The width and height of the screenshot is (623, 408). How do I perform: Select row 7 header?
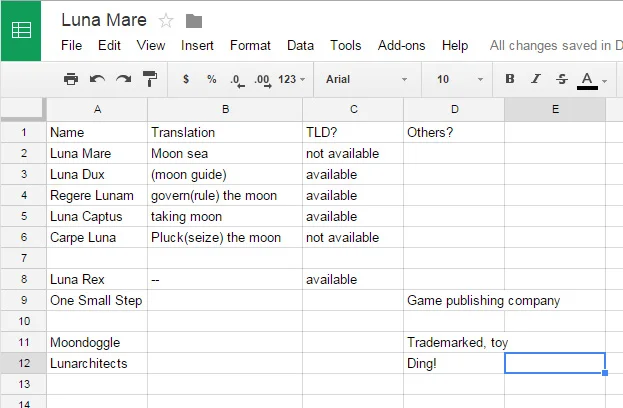point(24,258)
